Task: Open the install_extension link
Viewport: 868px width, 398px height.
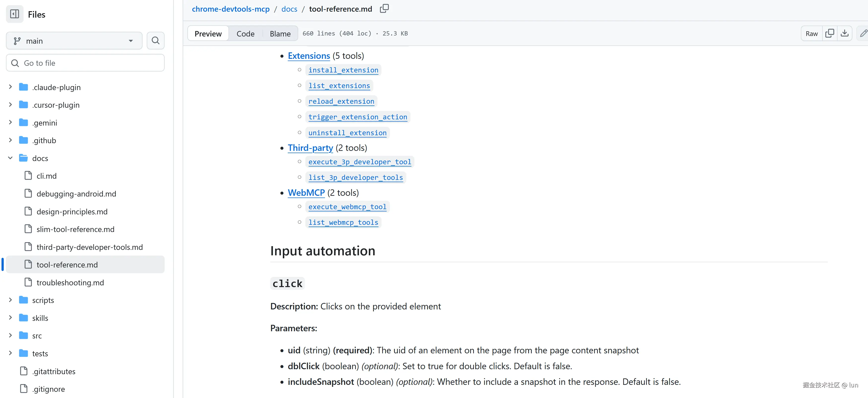Action: coord(343,70)
